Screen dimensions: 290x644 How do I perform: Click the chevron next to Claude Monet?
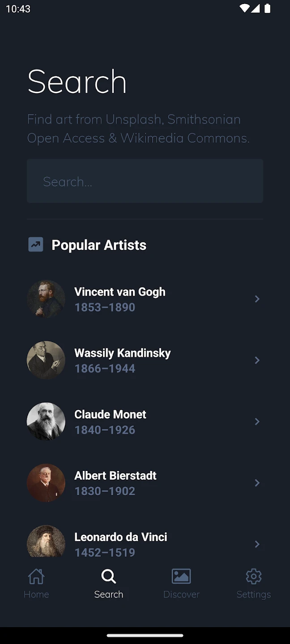[x=257, y=421]
